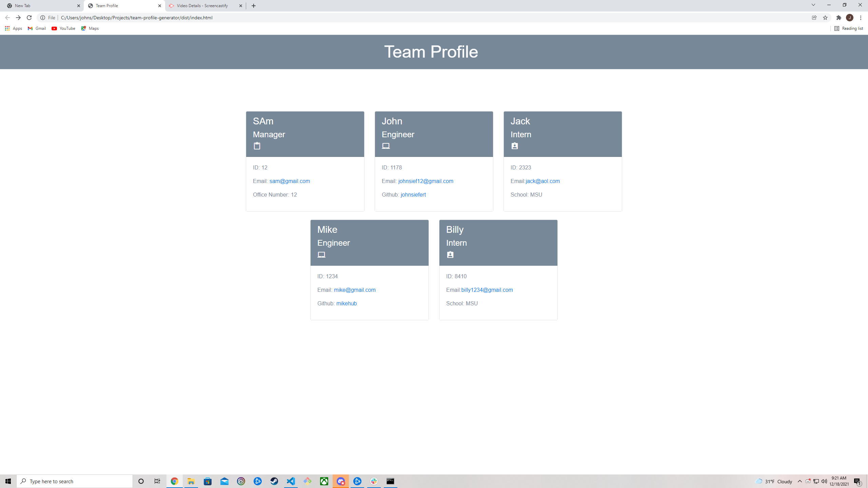Open Slack from the taskbar
The height and width of the screenshot is (488, 868).
(x=374, y=481)
